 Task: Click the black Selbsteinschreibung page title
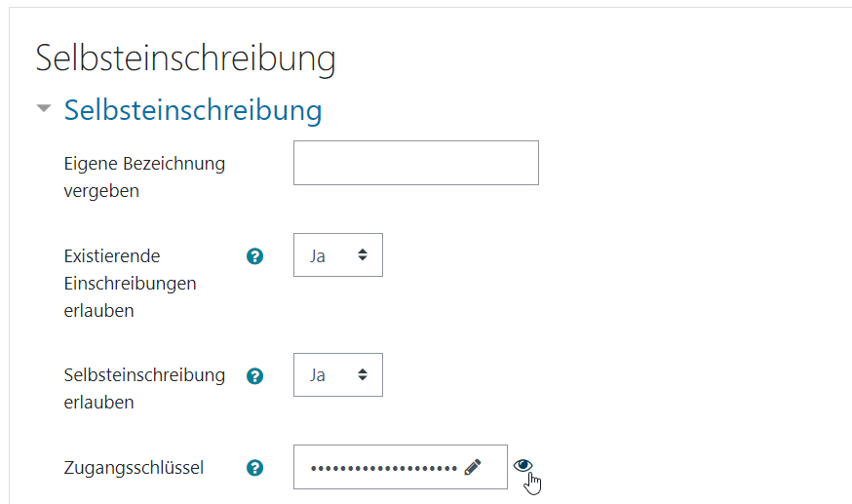coord(185,58)
